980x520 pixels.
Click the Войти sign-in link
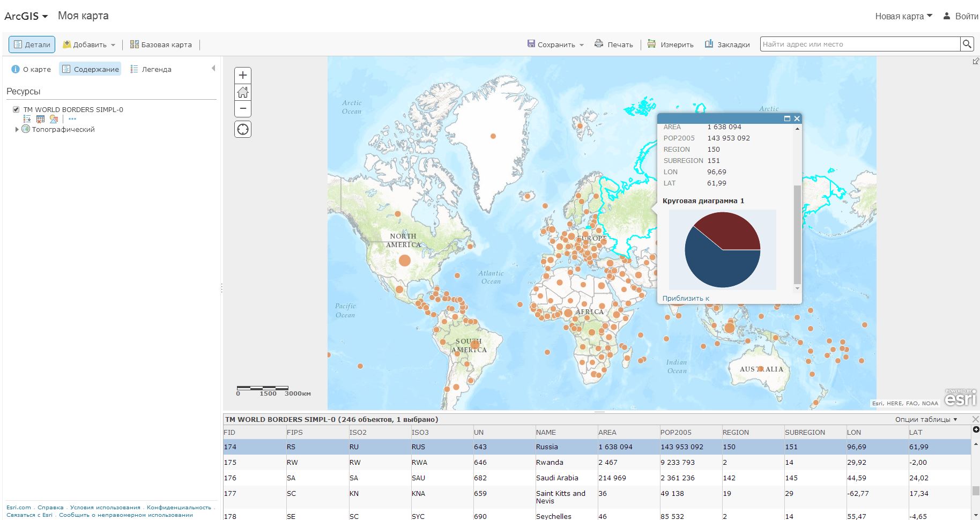[961, 16]
